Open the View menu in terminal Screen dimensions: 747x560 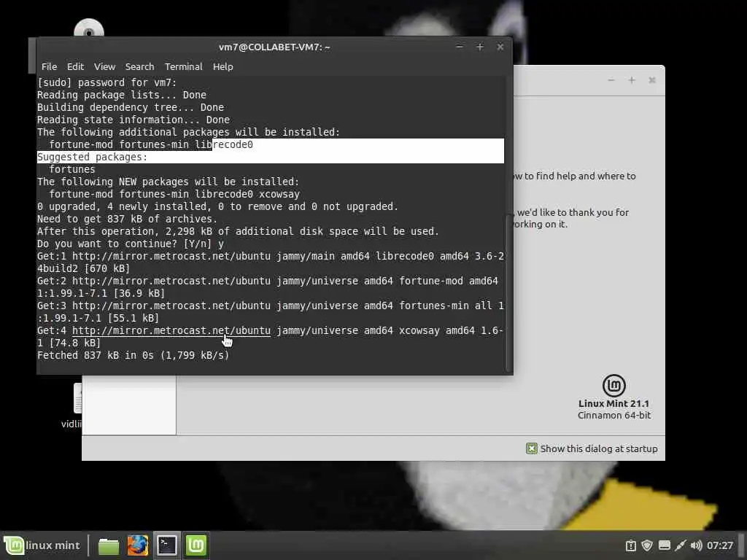coord(104,66)
